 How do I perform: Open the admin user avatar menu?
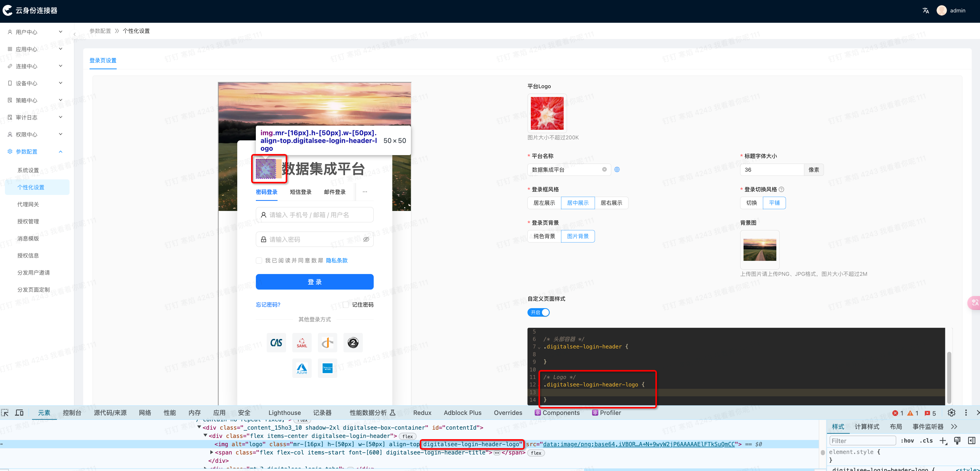coord(941,11)
